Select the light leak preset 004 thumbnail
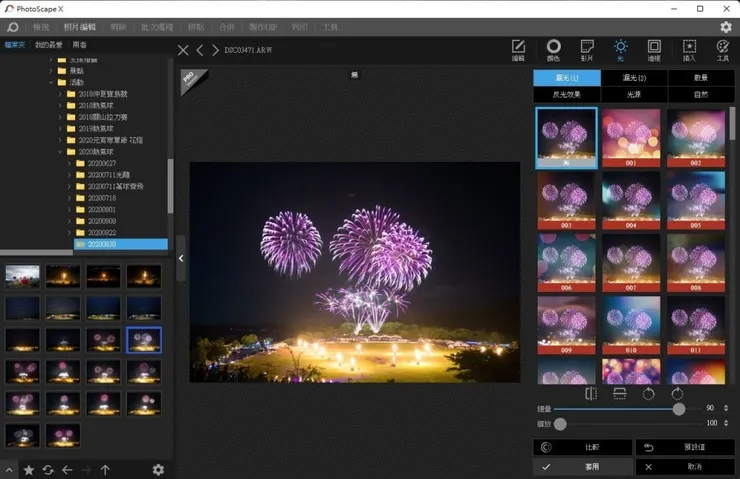This screenshot has height=479, width=740. click(x=631, y=198)
